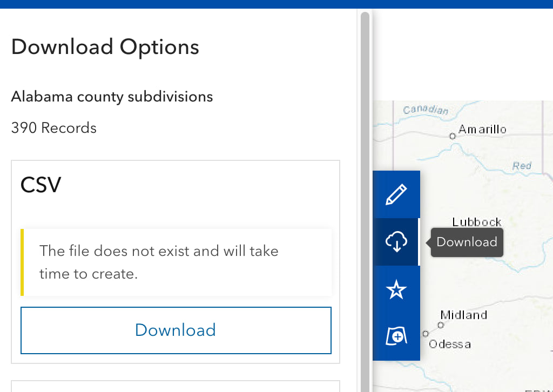Open the Alabama county subdivisions dataset link
The width and height of the screenshot is (553, 392).
[112, 97]
